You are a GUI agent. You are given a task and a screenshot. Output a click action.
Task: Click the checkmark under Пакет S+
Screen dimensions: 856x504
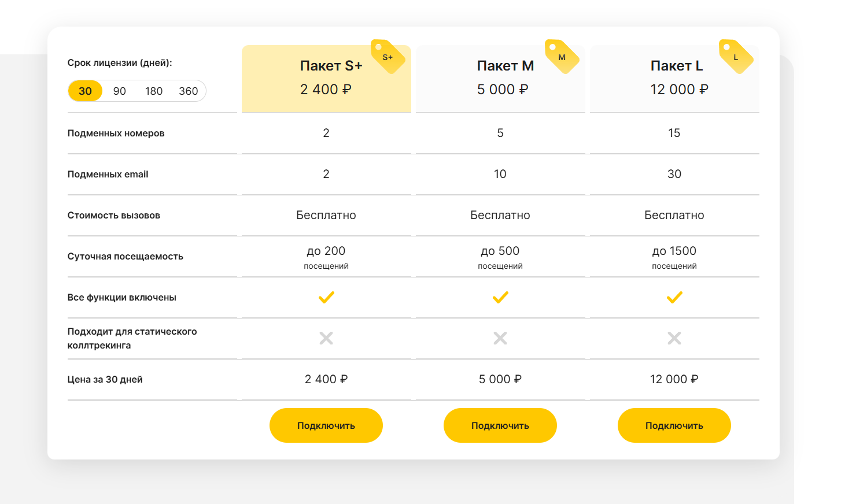point(326,297)
